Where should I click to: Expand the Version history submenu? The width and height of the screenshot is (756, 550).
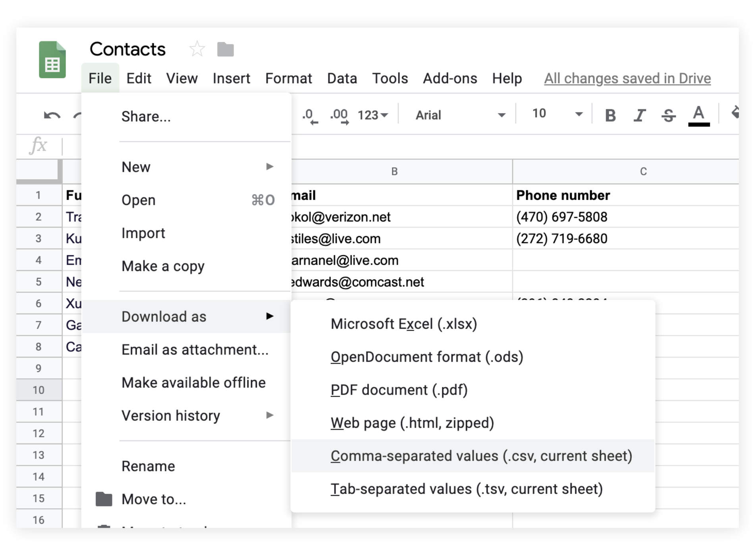(186, 415)
